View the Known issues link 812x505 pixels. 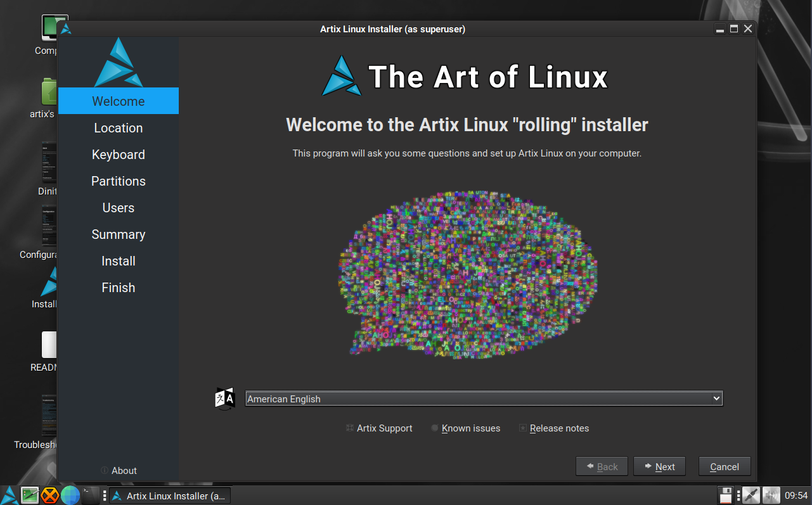click(470, 428)
